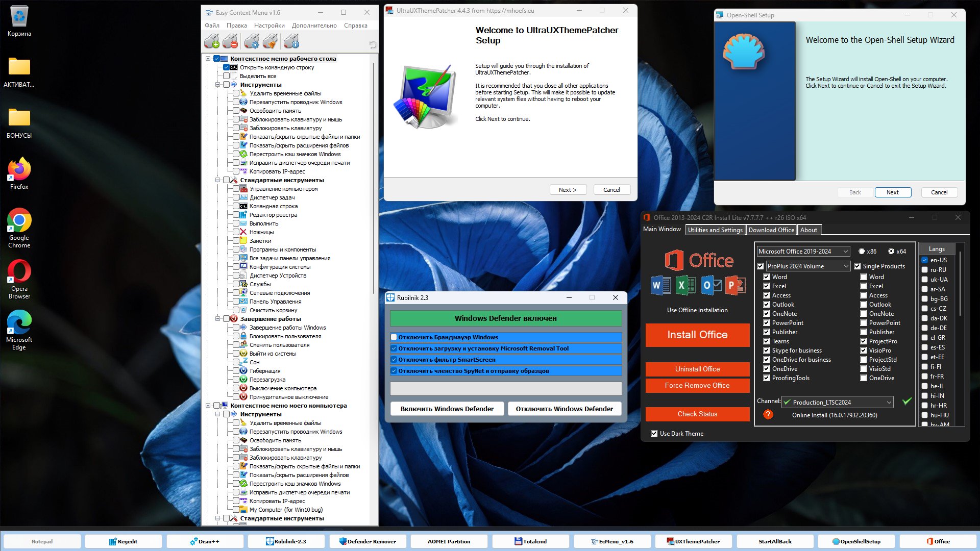Viewport: 980px width, 551px height.
Task: Click Defender Remover in the taskbar
Action: coord(367,541)
